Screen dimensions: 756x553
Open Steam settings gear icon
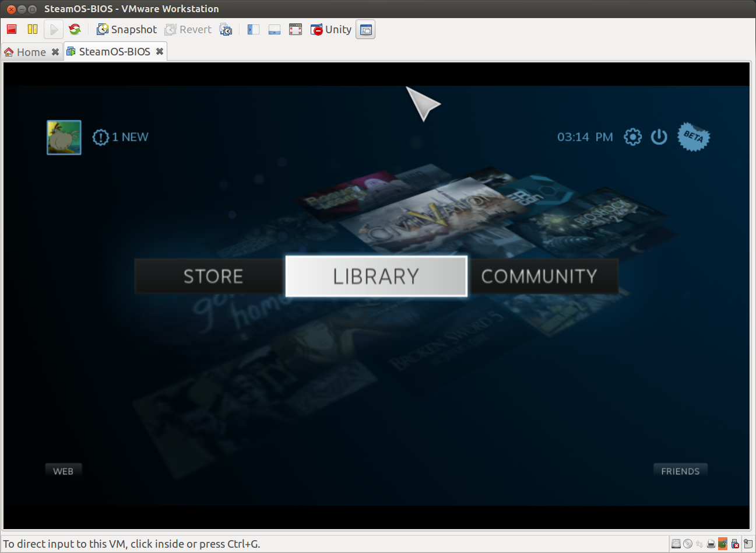coord(632,137)
